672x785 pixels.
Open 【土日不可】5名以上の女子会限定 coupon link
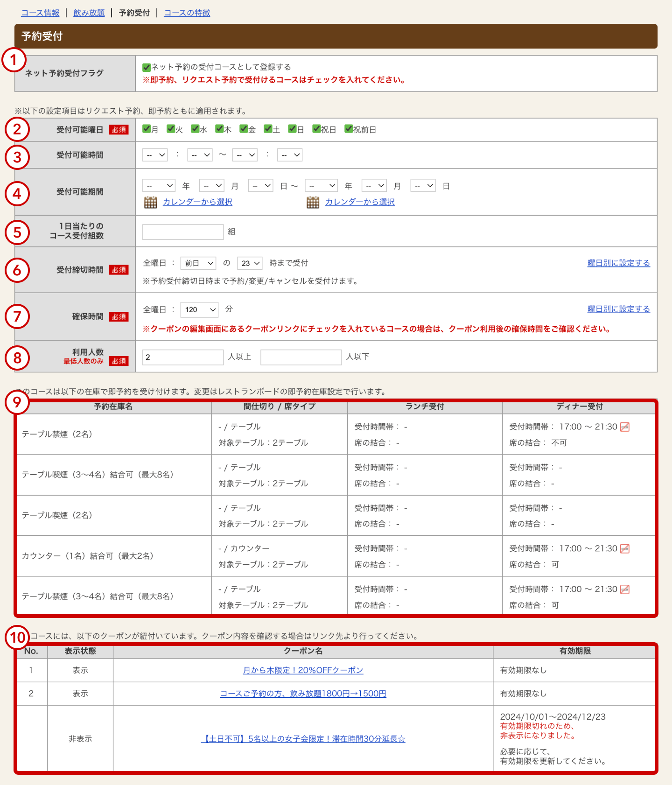303,739
